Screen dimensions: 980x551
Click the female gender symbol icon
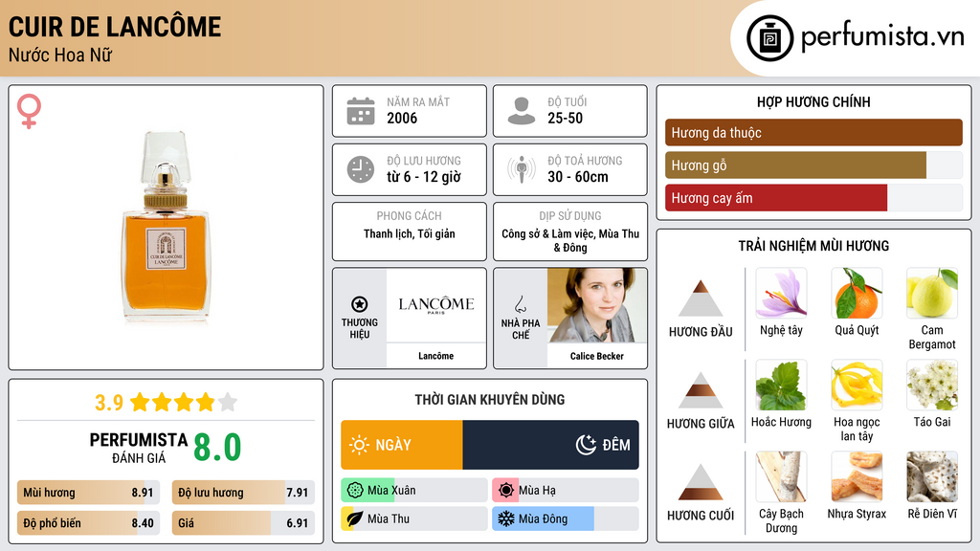(30, 111)
